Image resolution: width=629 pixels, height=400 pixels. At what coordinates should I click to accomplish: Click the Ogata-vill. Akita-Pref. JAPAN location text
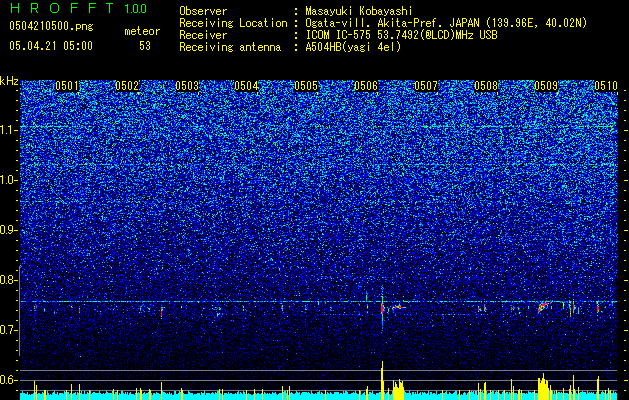(x=446, y=23)
